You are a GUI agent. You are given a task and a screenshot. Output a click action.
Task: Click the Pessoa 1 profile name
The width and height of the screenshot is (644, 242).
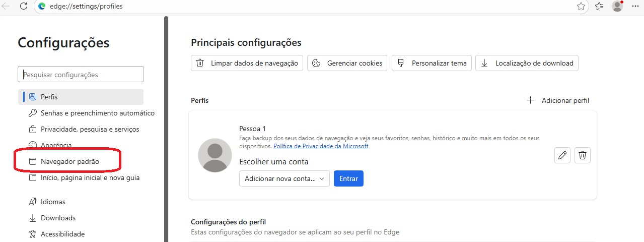(x=252, y=129)
